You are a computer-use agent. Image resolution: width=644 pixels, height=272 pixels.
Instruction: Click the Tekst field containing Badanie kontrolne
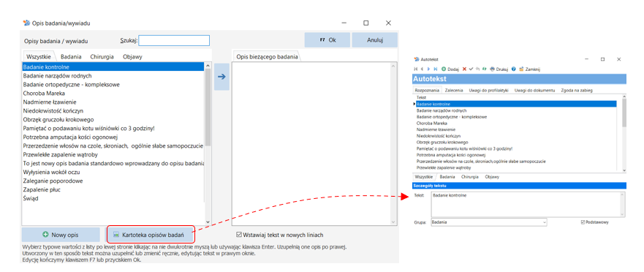[529, 204]
